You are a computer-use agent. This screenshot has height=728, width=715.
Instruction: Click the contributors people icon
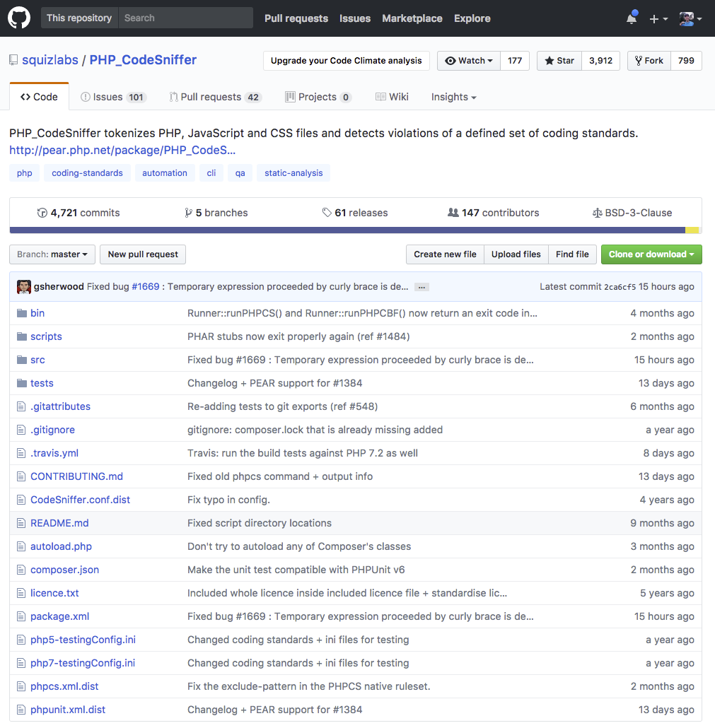tap(453, 213)
